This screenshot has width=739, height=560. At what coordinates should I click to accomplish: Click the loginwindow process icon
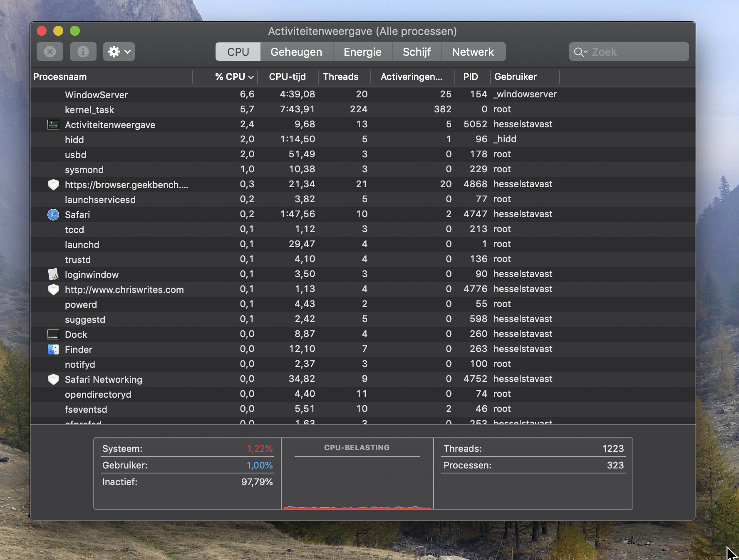pyautogui.click(x=53, y=274)
